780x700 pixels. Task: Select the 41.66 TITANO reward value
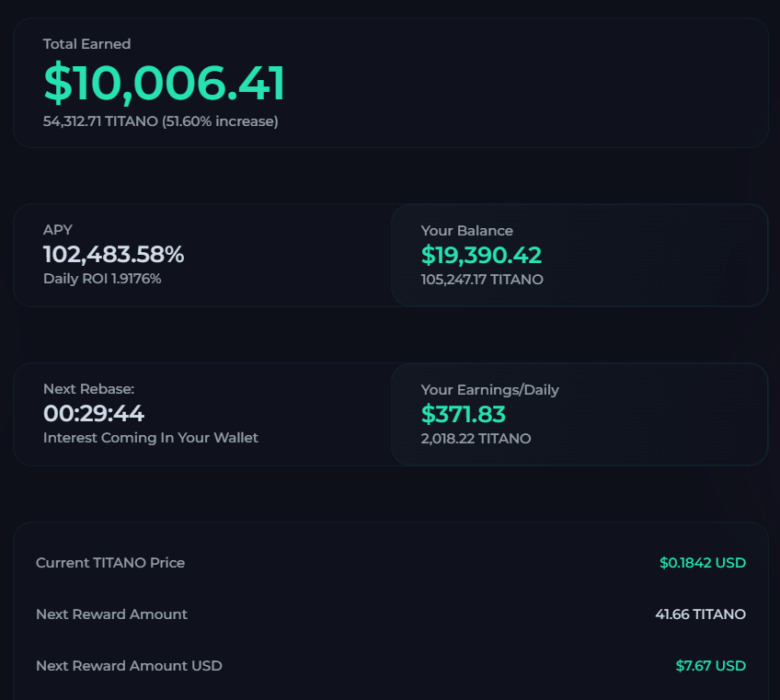(x=700, y=614)
